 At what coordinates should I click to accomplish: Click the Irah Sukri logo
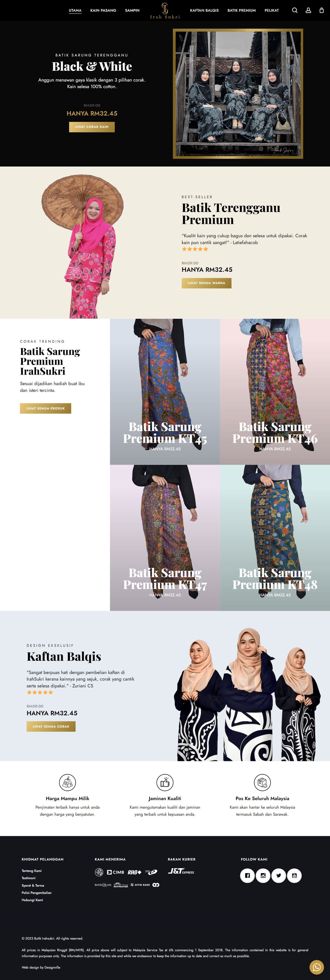pos(165,11)
